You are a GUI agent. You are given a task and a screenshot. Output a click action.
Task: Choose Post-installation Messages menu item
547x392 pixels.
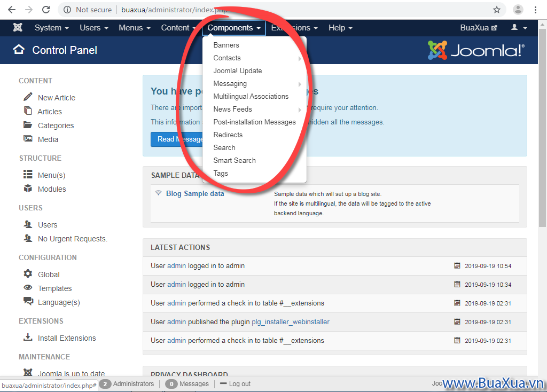(x=254, y=122)
